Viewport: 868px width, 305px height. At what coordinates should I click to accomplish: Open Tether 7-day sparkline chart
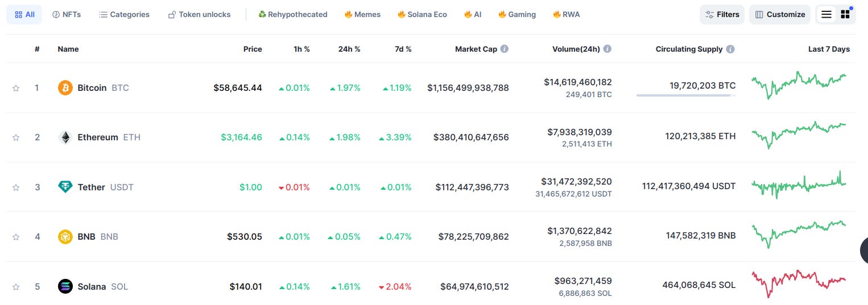pyautogui.click(x=799, y=185)
